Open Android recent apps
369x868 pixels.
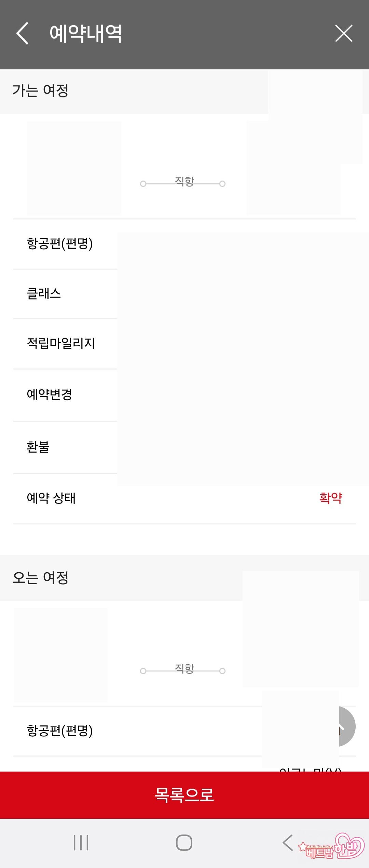click(x=81, y=842)
